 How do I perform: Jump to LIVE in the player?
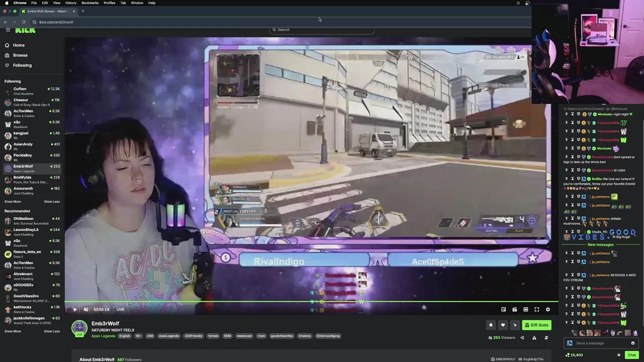tap(120, 309)
